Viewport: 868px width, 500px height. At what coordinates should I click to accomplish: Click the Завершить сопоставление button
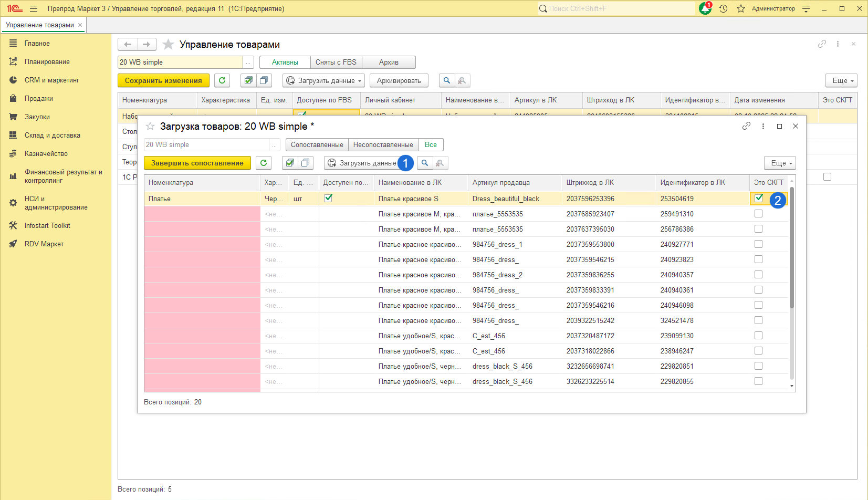[197, 163]
